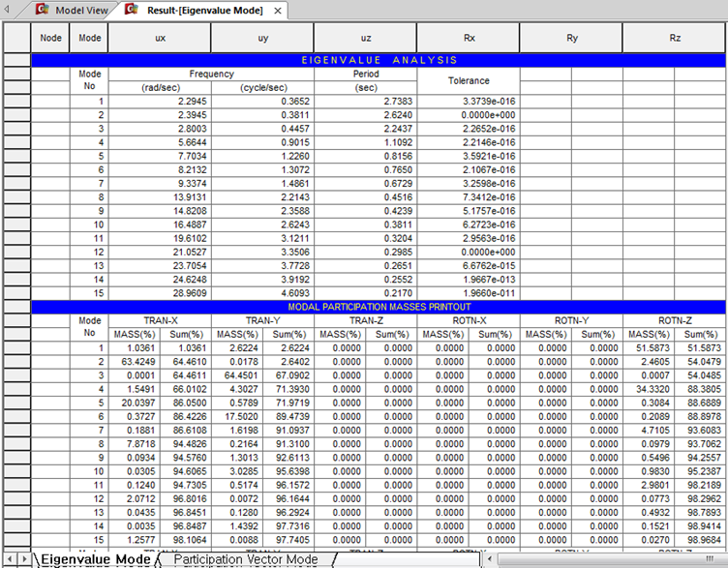Select frequency cell 13.9131
The image size is (728, 568).
tap(160, 197)
